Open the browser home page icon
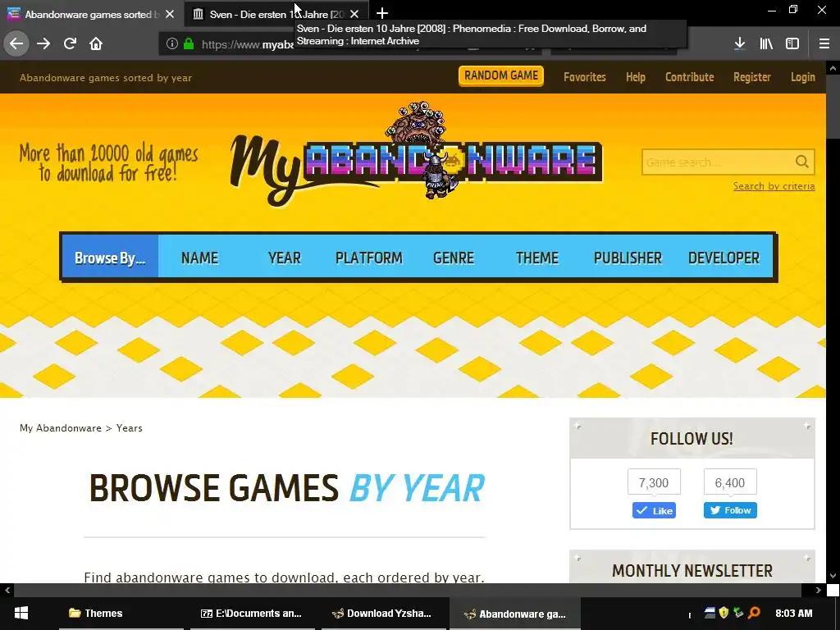The height and width of the screenshot is (630, 840). (96, 43)
